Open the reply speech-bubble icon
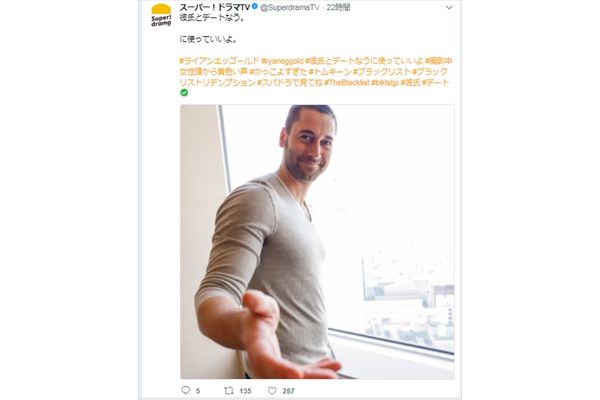600x400 pixels. (x=186, y=390)
